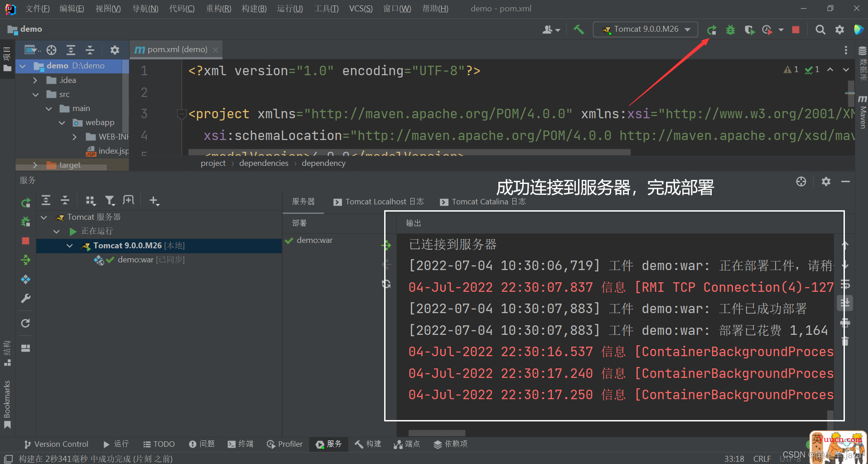Open the 文件(F) menu
The height and width of the screenshot is (464, 868).
38,9
